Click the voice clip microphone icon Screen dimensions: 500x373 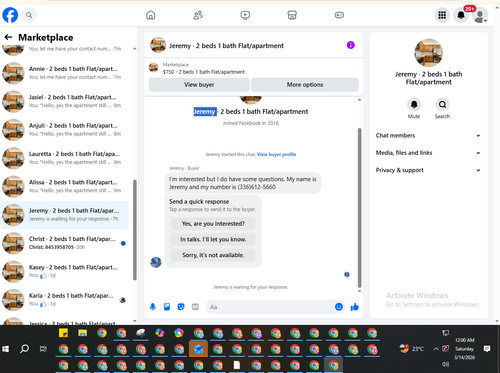153,307
